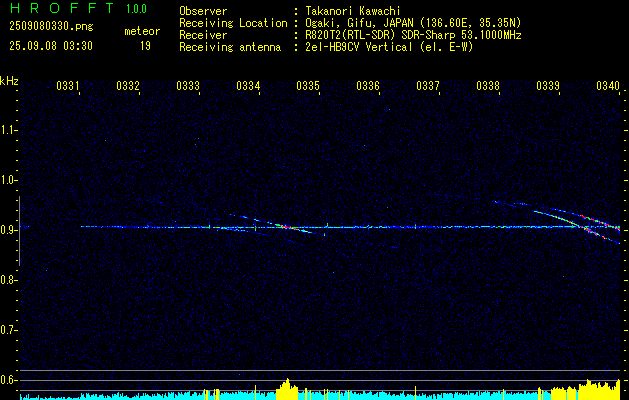This screenshot has width=629, height=400.
Task: Click the HROFFT 1.0.0 title text
Action: [79, 8]
